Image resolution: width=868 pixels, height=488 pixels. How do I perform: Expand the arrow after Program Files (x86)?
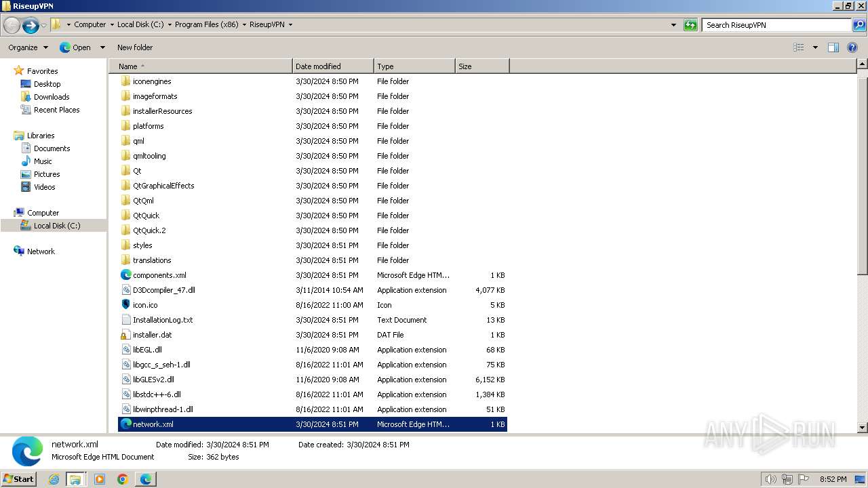(245, 24)
